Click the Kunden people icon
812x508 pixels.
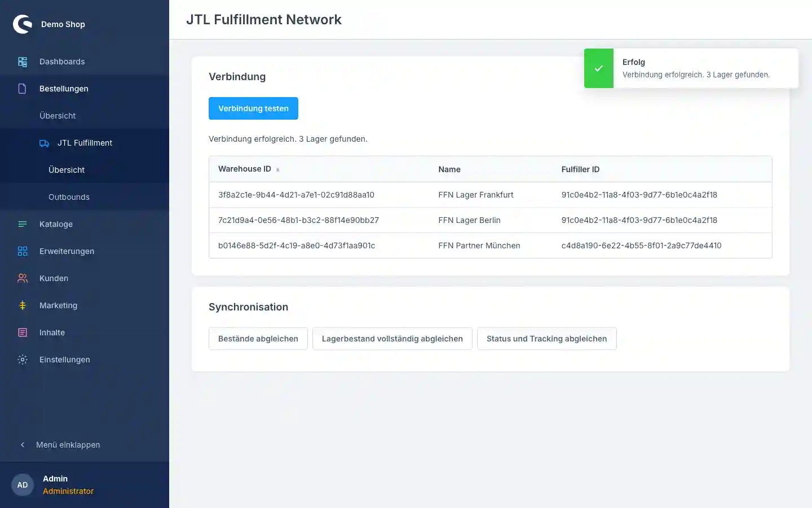click(x=23, y=278)
